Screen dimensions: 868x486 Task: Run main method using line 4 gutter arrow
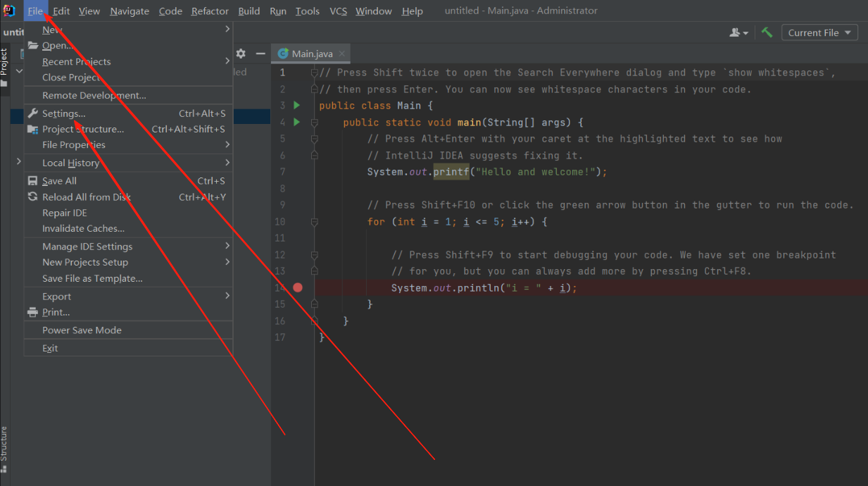(296, 122)
